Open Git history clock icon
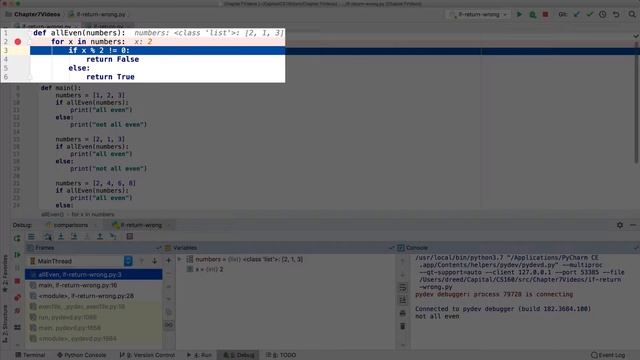This screenshot has height=360, width=640. pyautogui.click(x=602, y=14)
